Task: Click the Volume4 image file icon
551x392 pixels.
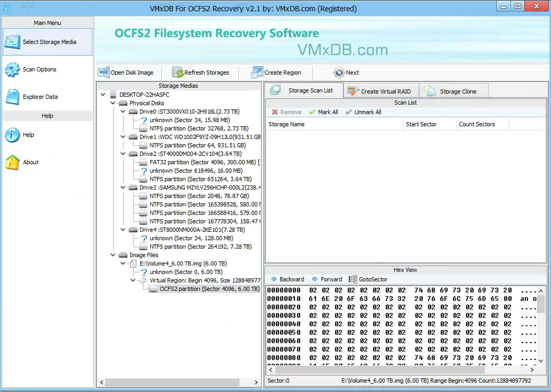Action: tap(133, 263)
